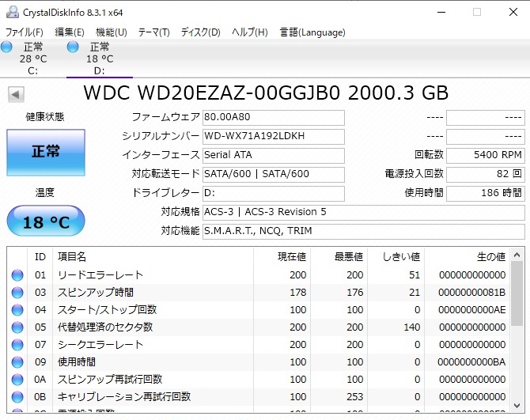530x420 pixels.
Task: Click raw value 0000000000BA
Action: click(x=471, y=362)
